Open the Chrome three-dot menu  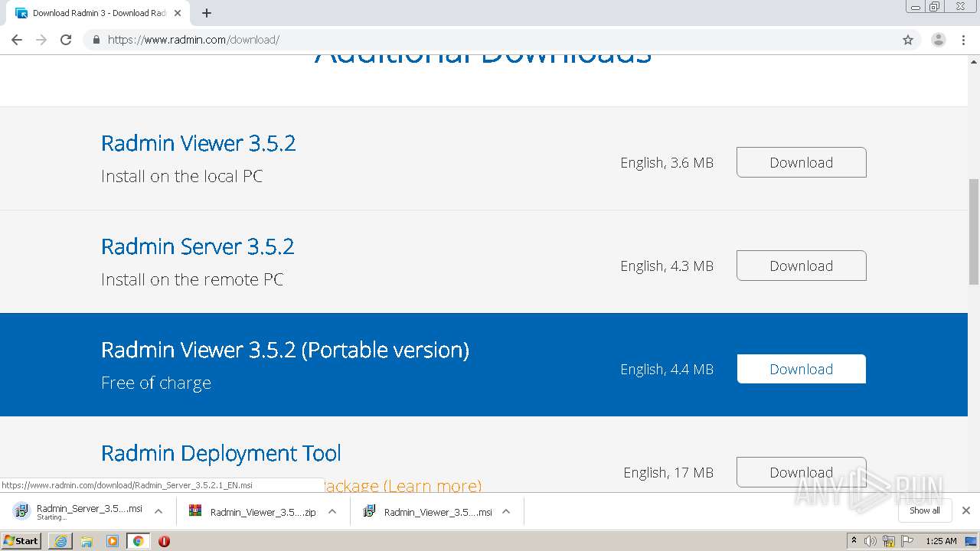964,40
